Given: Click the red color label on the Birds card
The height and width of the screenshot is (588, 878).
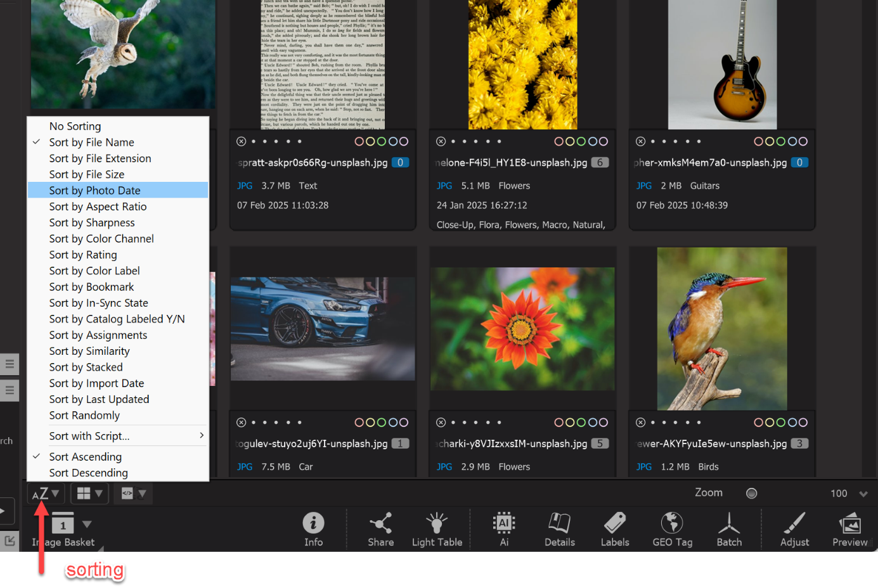Looking at the screenshot, I should click(x=759, y=423).
